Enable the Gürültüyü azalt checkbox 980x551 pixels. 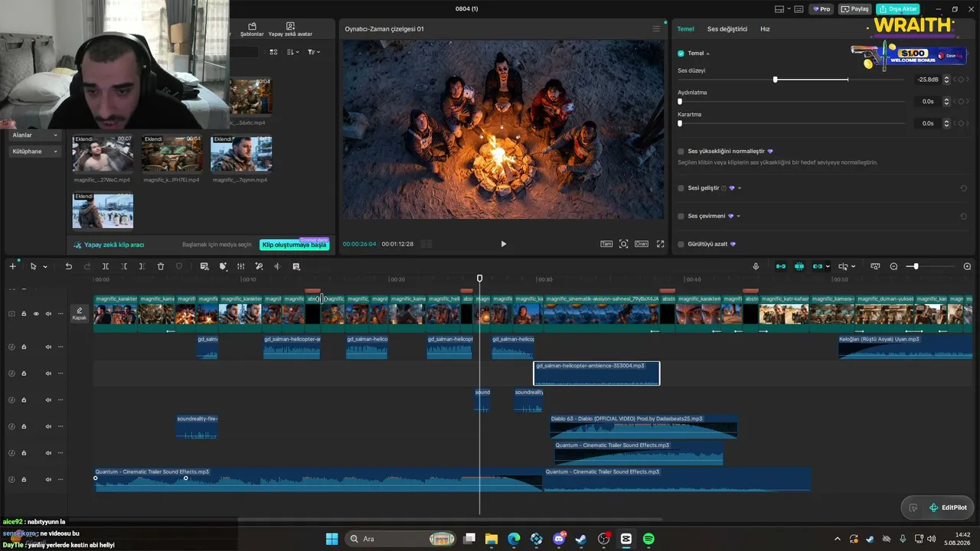681,244
